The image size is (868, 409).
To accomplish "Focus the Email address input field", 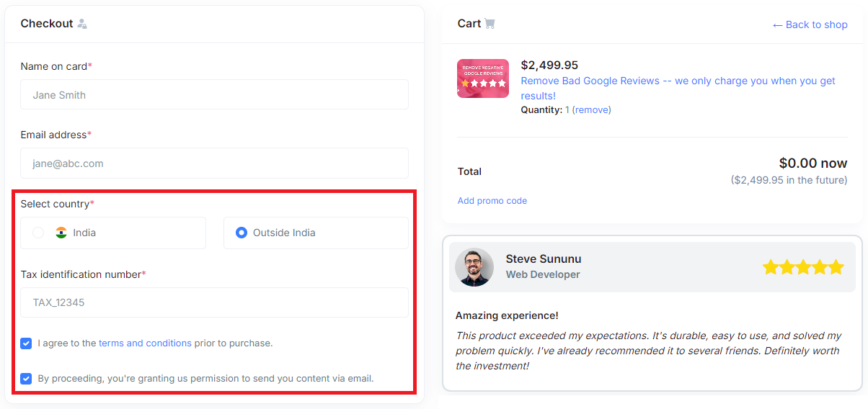I will [x=214, y=163].
